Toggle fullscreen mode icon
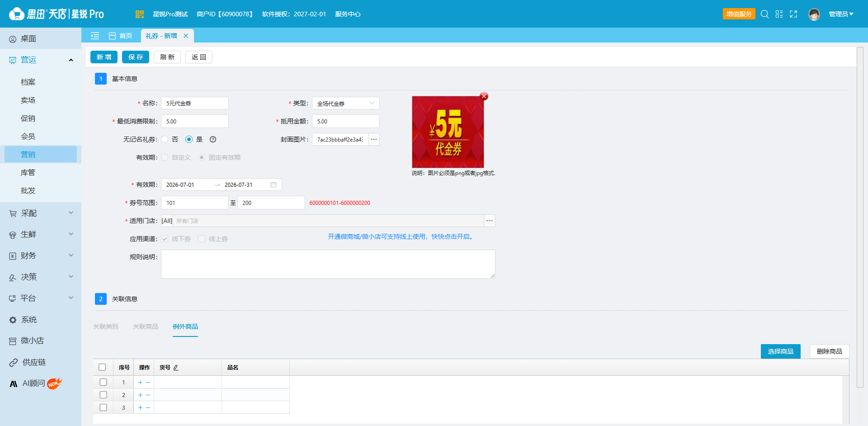Viewport: 868px width, 426px height. point(793,14)
